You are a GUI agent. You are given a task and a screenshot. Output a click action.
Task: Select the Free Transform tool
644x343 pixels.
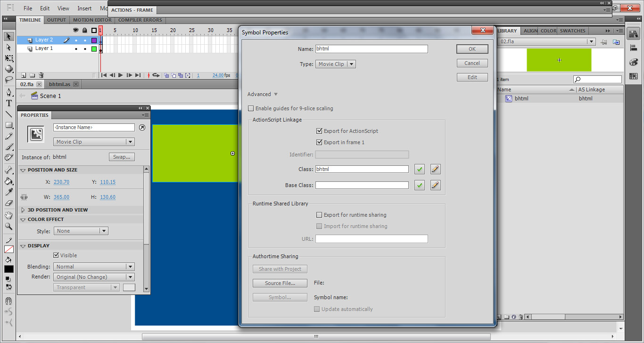[x=8, y=58]
